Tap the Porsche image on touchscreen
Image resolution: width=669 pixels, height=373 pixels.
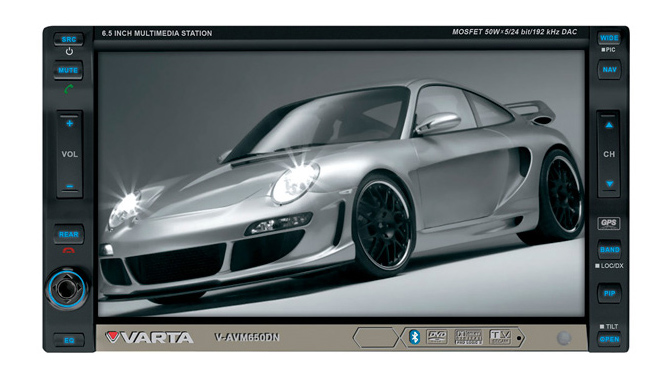(341, 184)
